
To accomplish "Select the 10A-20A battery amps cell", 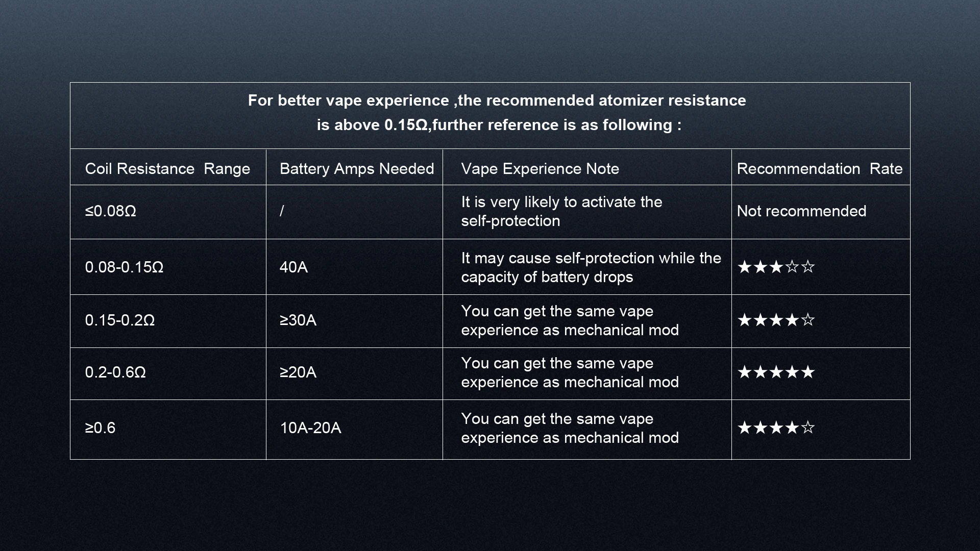I will pyautogui.click(x=310, y=428).
